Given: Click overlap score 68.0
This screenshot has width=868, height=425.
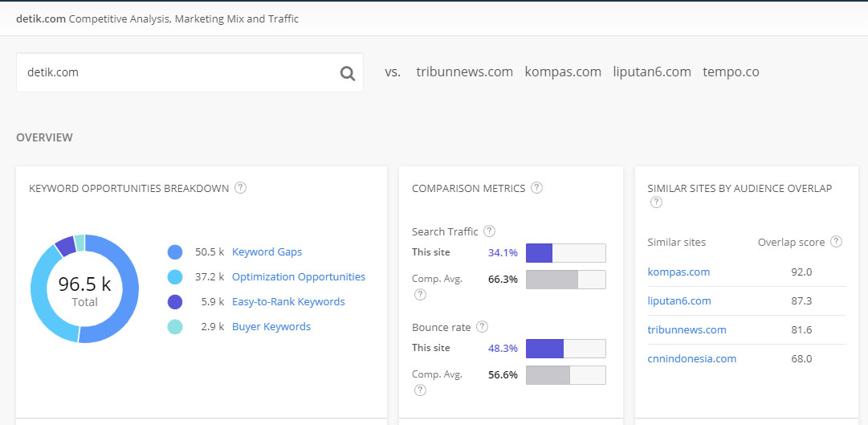Looking at the screenshot, I should 801,358.
